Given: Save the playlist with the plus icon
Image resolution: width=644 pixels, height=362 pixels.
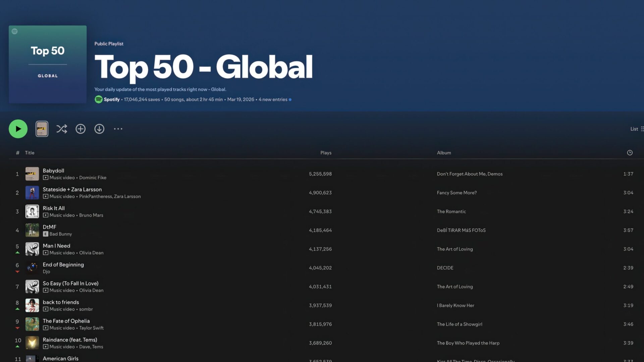Looking at the screenshot, I should point(80,128).
